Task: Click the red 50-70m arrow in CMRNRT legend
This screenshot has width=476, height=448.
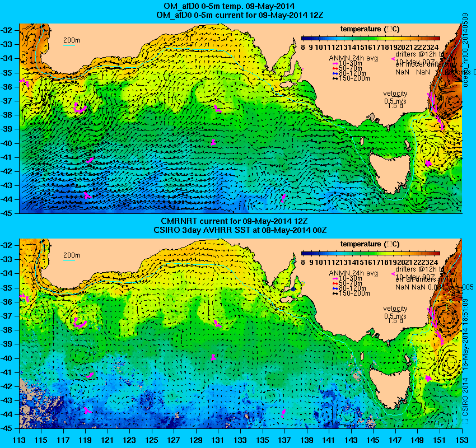Action: (335, 283)
